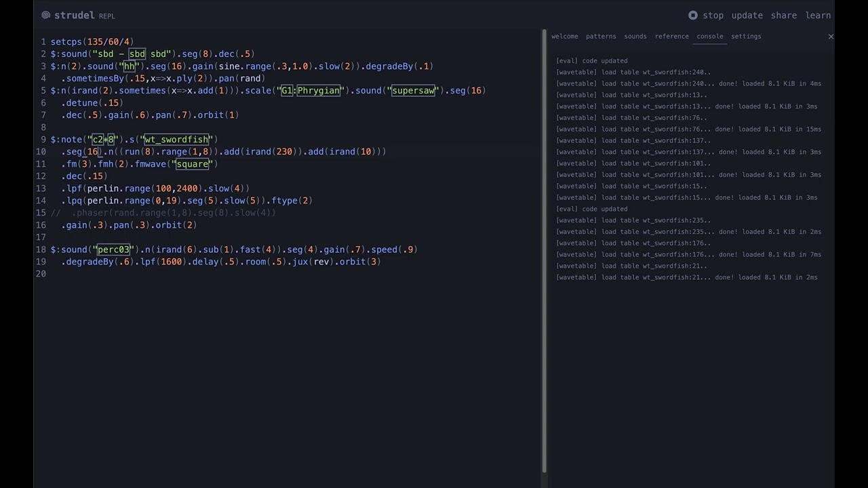Click line number 20 in the gutter
Screen dimensions: 868x488
click(x=41, y=274)
